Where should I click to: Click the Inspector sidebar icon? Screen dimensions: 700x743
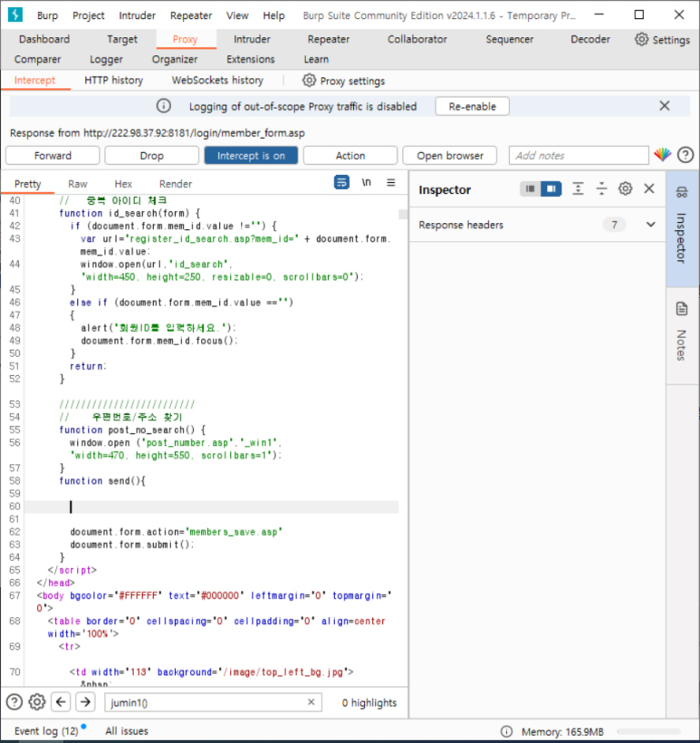tap(682, 192)
